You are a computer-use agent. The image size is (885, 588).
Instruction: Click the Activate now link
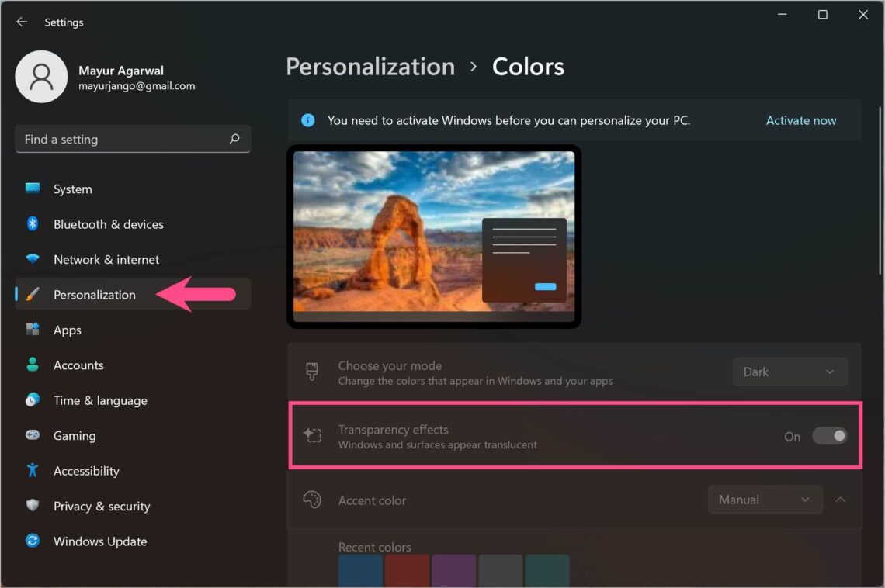pos(801,120)
